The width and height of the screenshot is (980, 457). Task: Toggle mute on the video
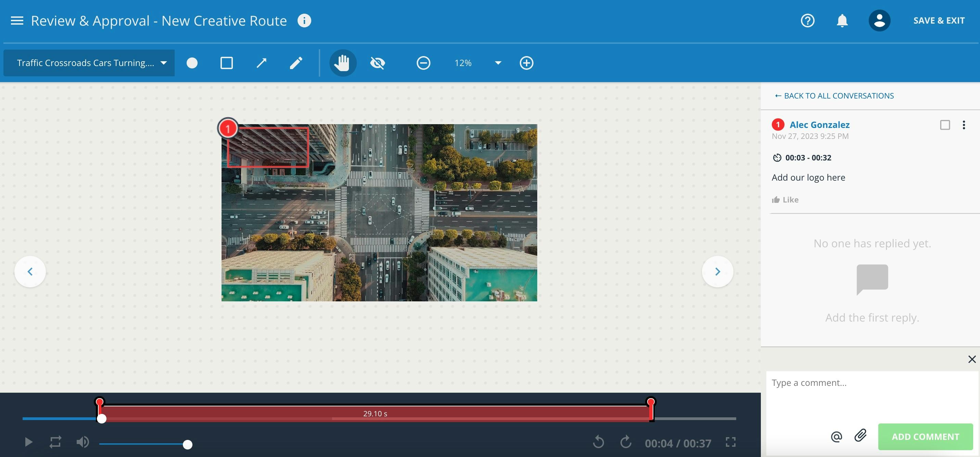coord(82,442)
